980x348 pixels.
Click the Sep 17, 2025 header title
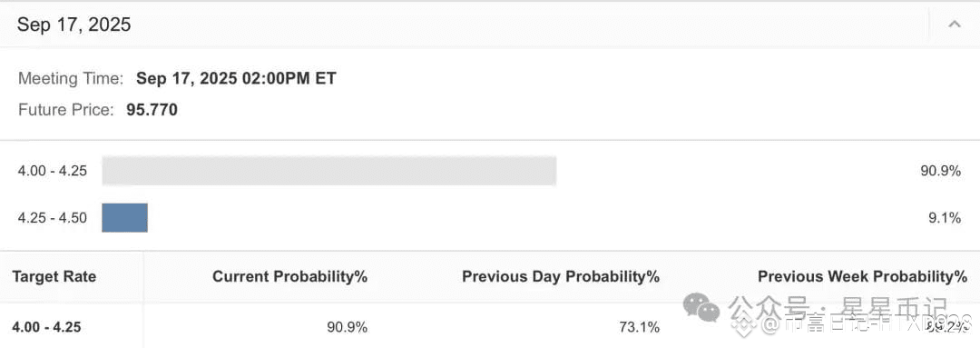73,25
